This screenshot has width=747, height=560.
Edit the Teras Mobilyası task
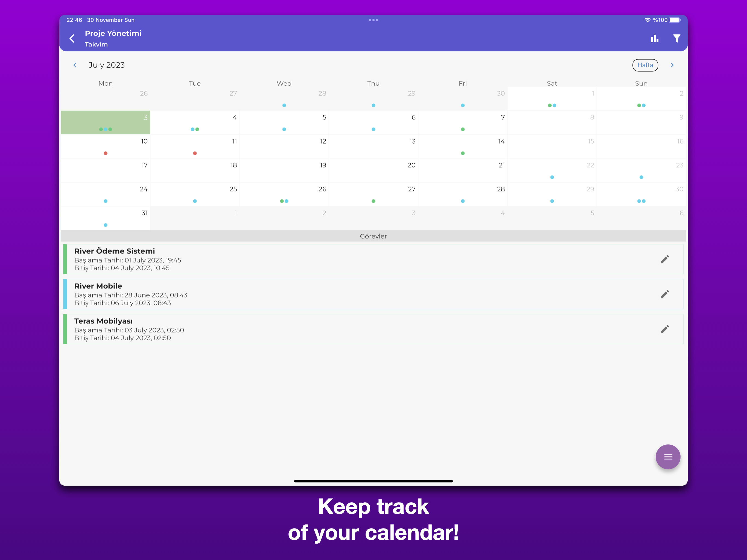[665, 329]
